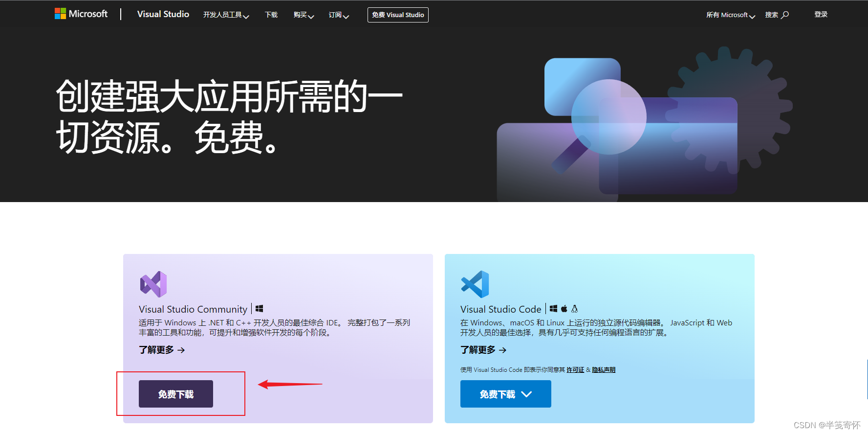Click the purple Visual Studio Community logo
Screen dimensions: 868x434
[153, 284]
